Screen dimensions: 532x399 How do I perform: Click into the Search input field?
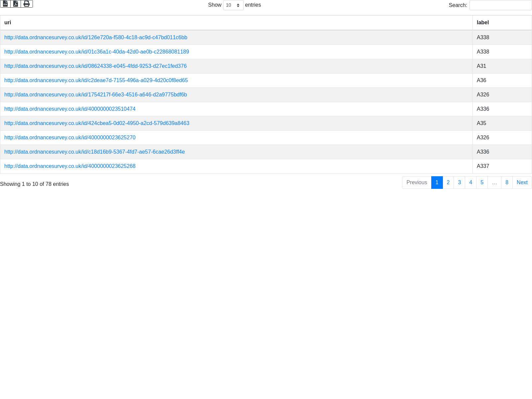tap(500, 5)
